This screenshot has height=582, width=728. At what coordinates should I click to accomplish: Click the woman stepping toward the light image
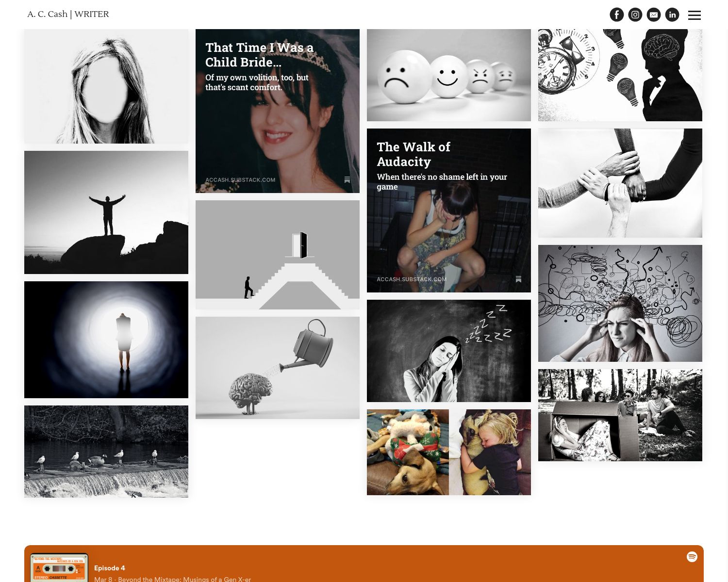click(106, 339)
